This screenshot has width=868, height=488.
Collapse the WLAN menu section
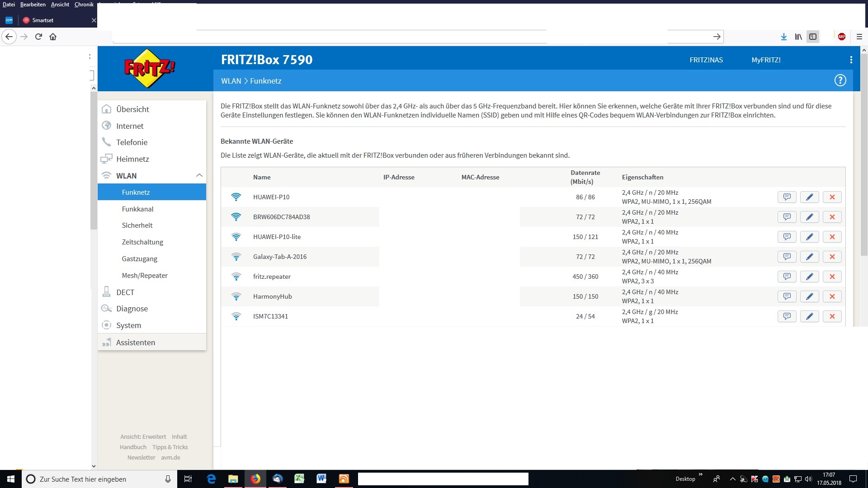point(199,176)
